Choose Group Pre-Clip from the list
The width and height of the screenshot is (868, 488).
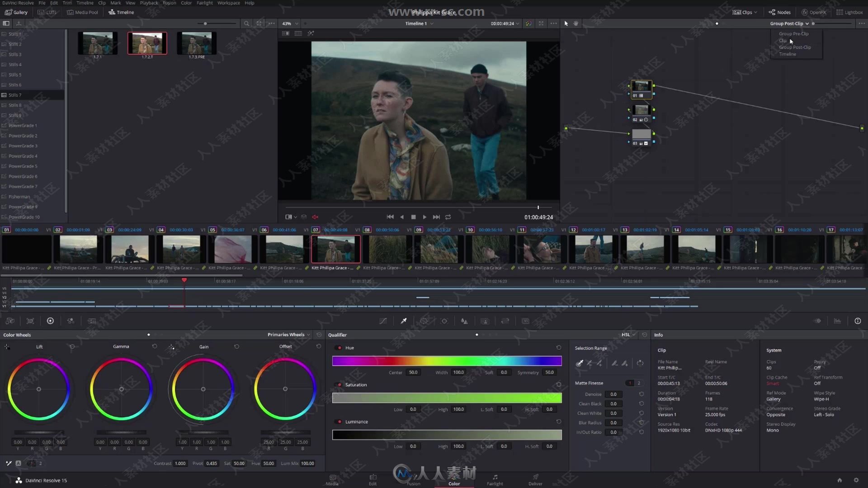(793, 34)
